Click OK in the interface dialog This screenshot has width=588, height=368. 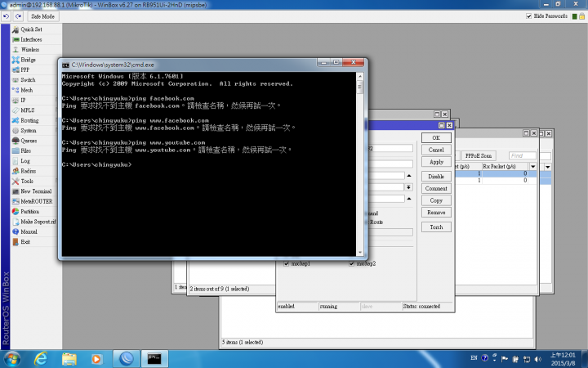pos(436,138)
